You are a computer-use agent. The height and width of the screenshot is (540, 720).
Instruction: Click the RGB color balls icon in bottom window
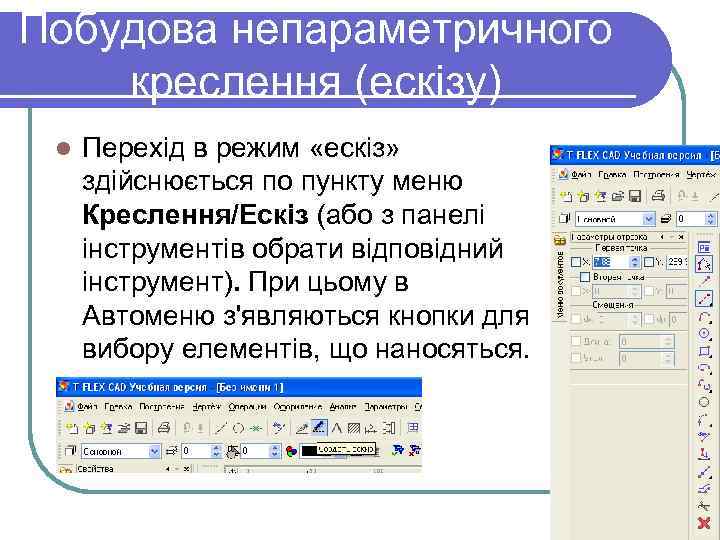tap(291, 451)
